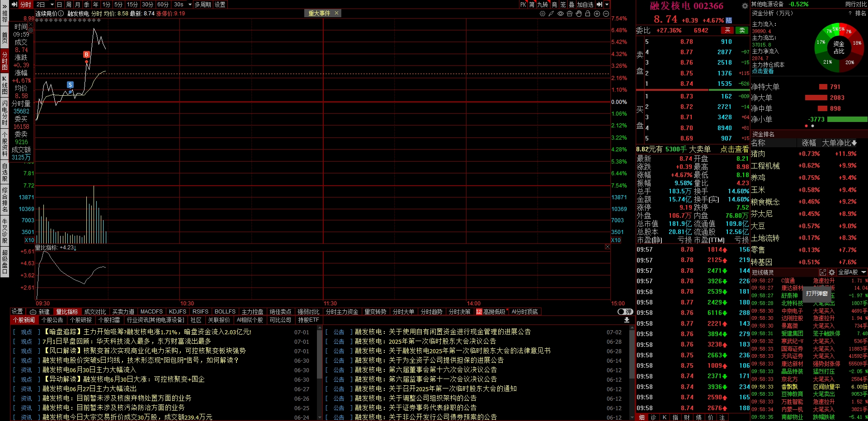Open the 设置 button in period toolbar
868x421 pixels.
point(220,5)
